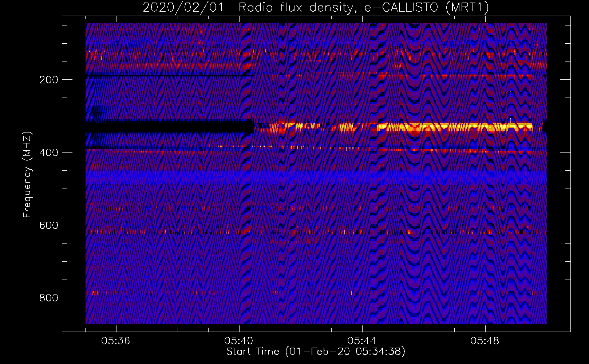The height and width of the screenshot is (364, 589).
Task: Click the 05:40 time tick label
Action: 239,341
